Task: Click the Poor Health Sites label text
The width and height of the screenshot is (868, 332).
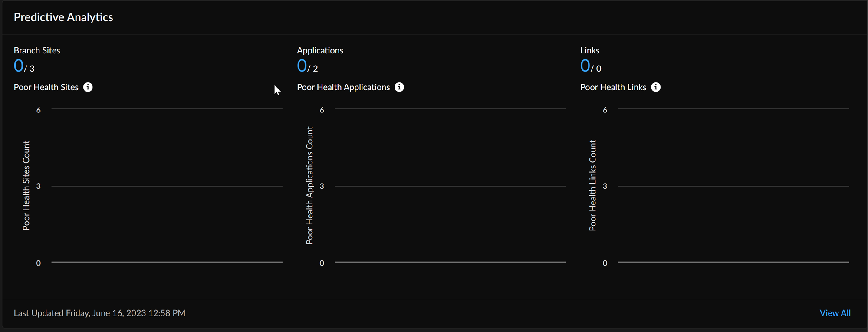Action: [46, 87]
